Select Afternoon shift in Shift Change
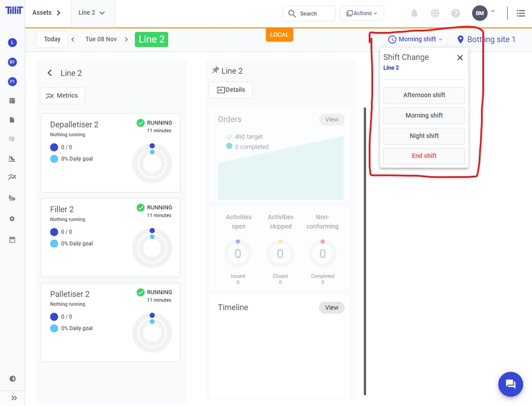This screenshot has height=406, width=532. 424,95
